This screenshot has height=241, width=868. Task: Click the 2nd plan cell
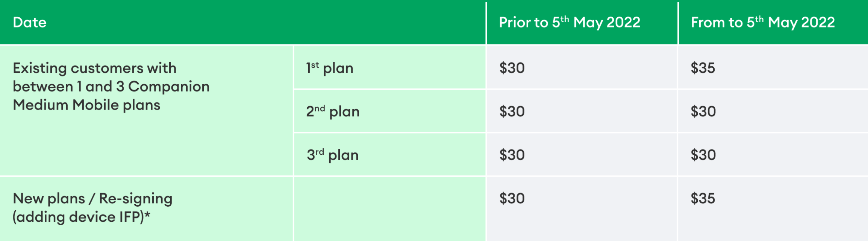coord(333,111)
